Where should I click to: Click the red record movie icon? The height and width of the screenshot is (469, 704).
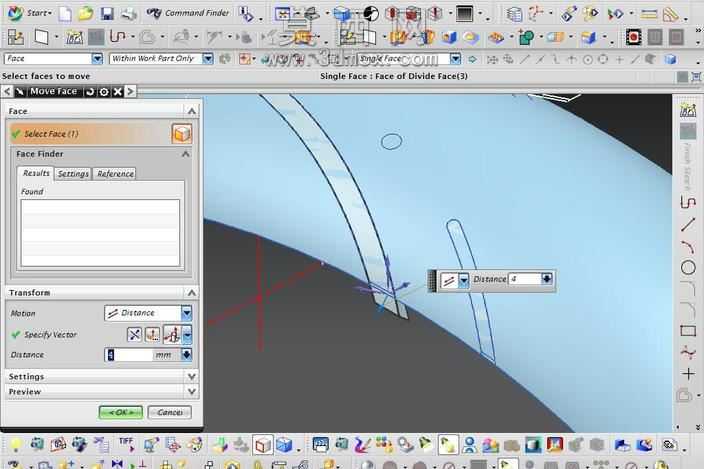pos(634,37)
